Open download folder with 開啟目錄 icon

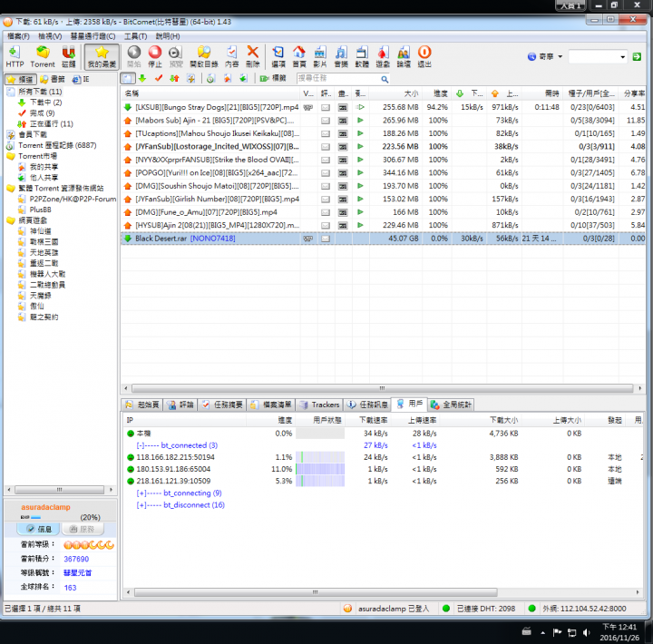[x=204, y=56]
